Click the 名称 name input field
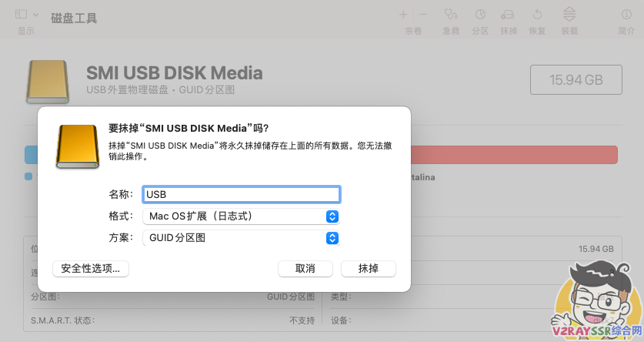 click(x=242, y=195)
